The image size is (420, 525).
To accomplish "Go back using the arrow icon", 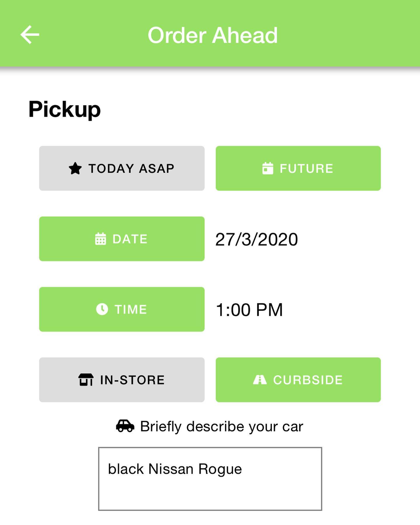I will click(x=30, y=35).
